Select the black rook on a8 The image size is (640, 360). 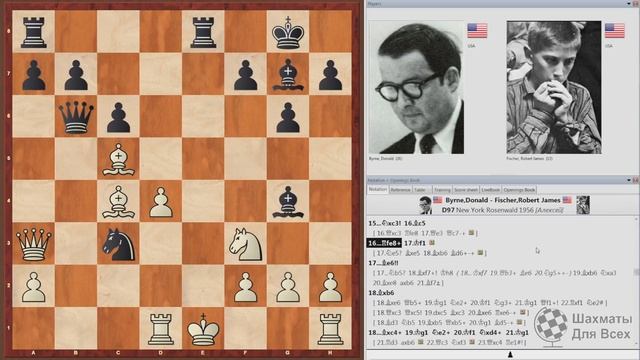coord(33,32)
